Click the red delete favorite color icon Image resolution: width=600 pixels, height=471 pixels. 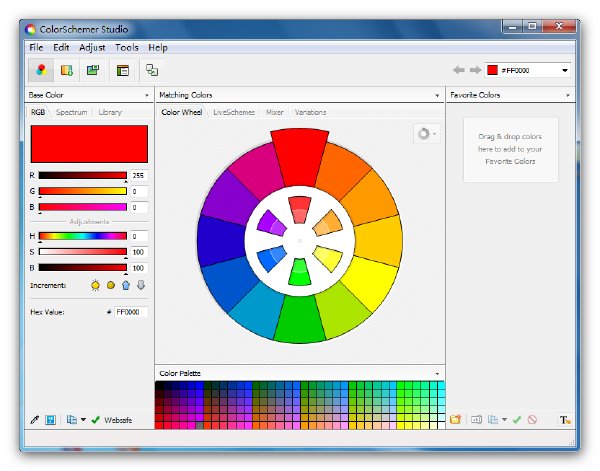point(532,420)
